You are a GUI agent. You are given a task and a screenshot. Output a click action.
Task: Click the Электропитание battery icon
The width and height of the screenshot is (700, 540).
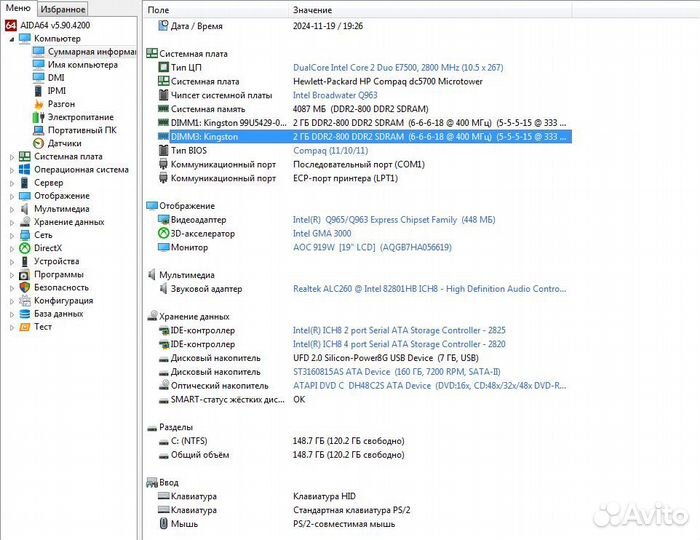point(39,117)
